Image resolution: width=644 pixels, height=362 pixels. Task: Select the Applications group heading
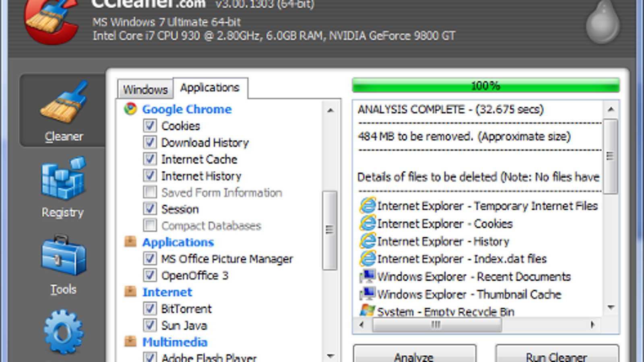pos(178,242)
